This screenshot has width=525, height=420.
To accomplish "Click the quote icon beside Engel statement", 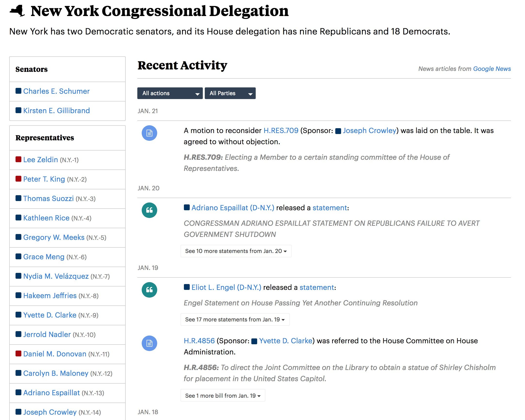I will tap(149, 290).
